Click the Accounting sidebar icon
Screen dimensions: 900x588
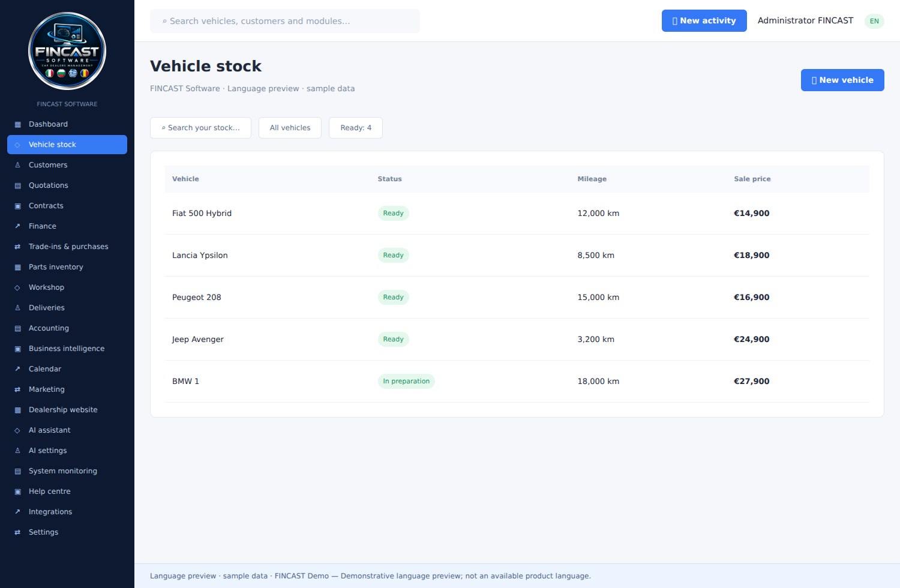[17, 328]
